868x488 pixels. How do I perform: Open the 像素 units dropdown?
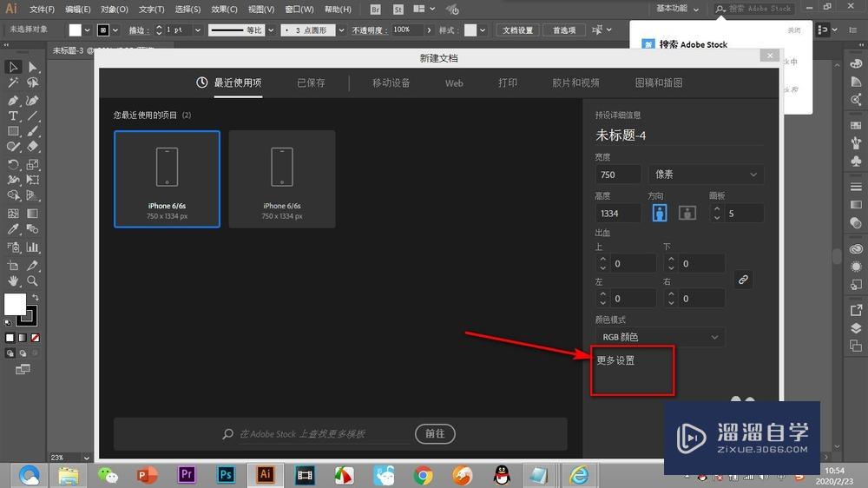(705, 175)
